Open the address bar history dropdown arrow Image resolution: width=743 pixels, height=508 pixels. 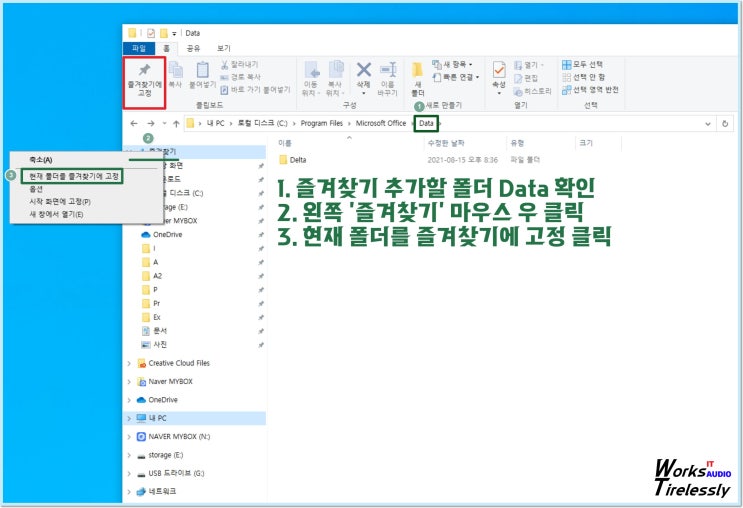point(708,124)
